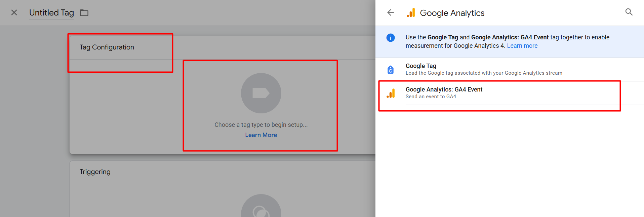Click the Google Analytics logo in header
The height and width of the screenshot is (217, 644).
(x=411, y=13)
